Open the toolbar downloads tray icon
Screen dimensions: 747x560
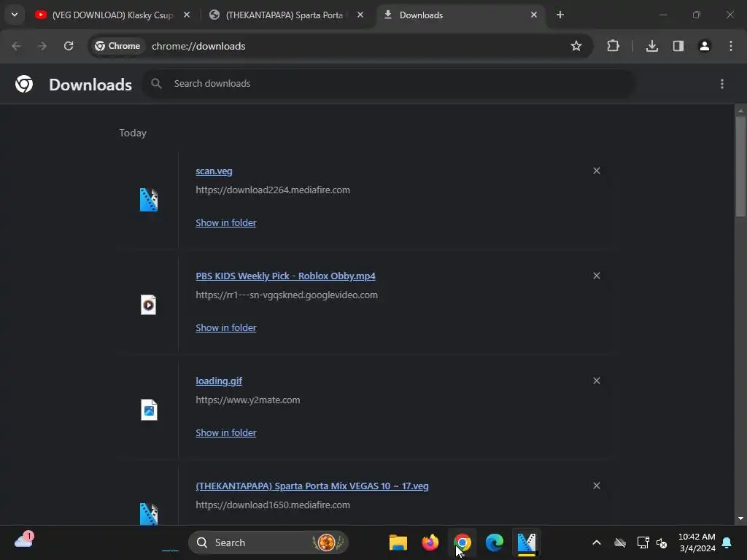tap(652, 46)
